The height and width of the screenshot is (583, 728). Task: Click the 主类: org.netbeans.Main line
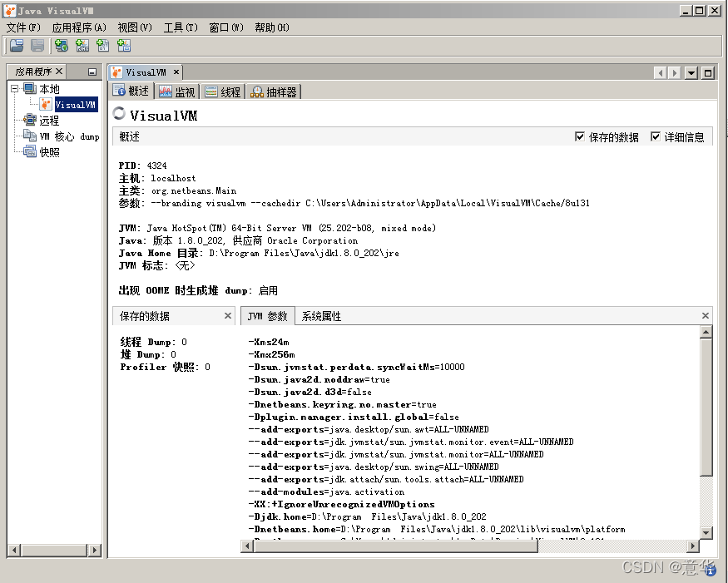pos(177,190)
